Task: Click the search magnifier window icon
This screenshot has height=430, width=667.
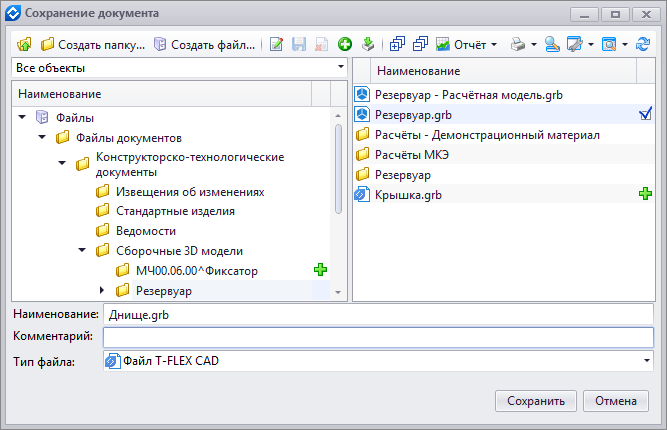Action: pyautogui.click(x=609, y=44)
